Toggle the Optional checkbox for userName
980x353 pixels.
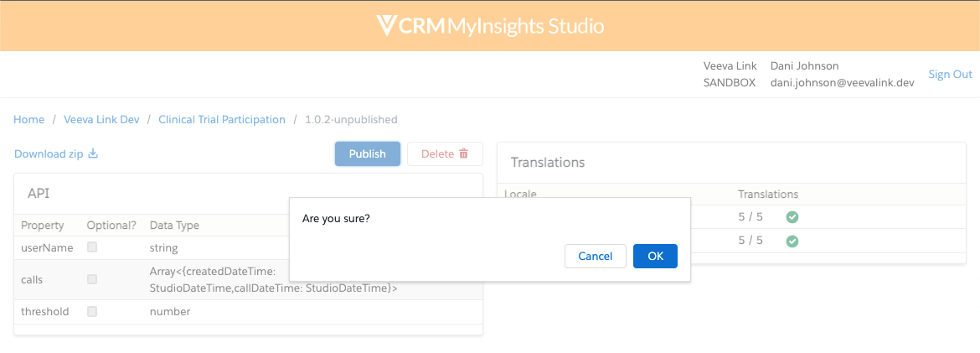(92, 247)
